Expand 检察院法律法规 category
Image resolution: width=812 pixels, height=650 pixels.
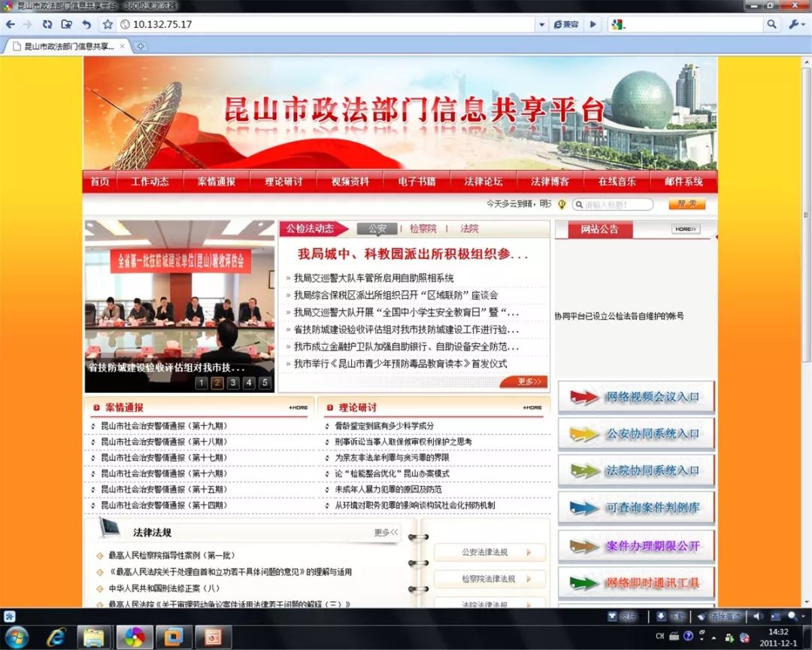(490, 579)
